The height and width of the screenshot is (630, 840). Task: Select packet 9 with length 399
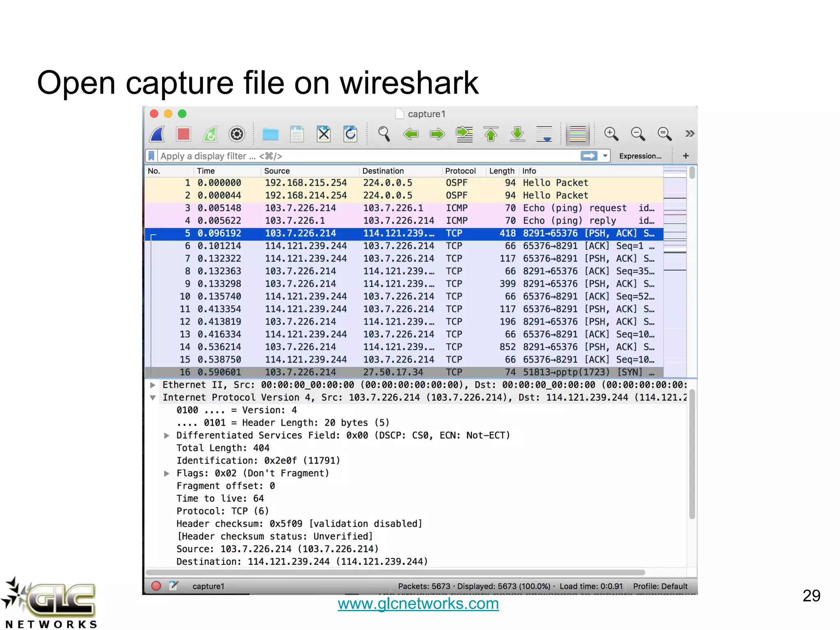[404, 284]
